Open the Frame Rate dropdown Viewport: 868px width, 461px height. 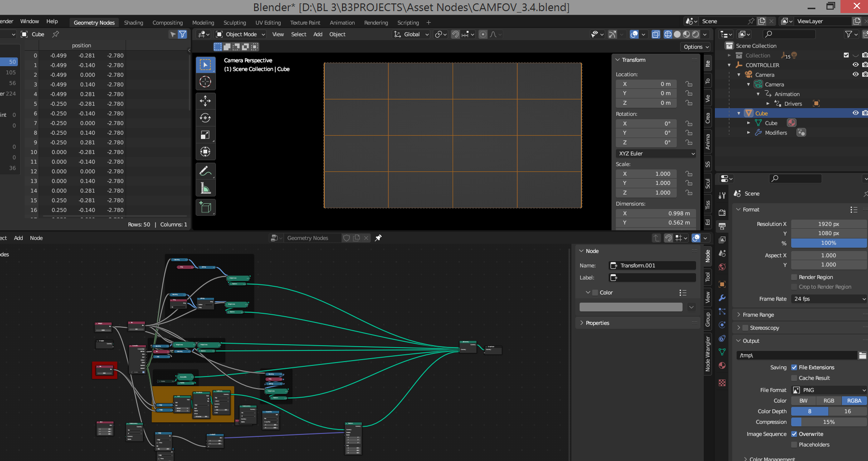click(x=829, y=299)
